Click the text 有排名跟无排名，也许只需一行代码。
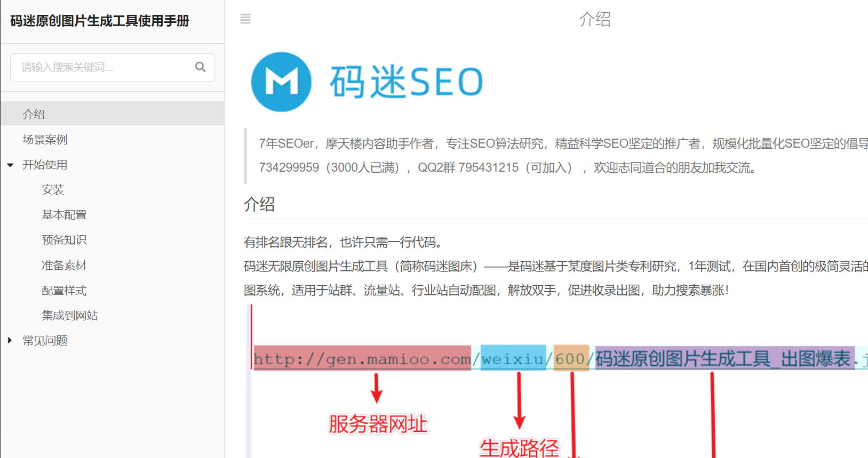Viewport: 868px width, 458px height. (x=344, y=242)
